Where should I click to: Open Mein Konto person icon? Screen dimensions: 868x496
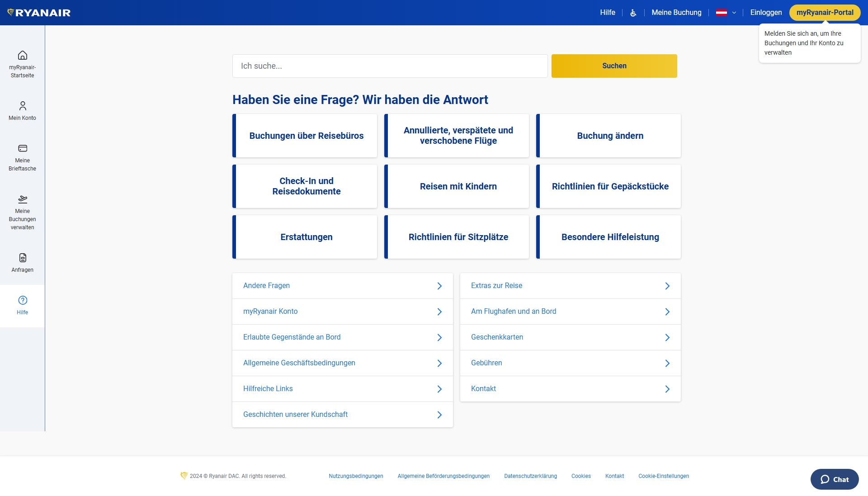pyautogui.click(x=23, y=106)
